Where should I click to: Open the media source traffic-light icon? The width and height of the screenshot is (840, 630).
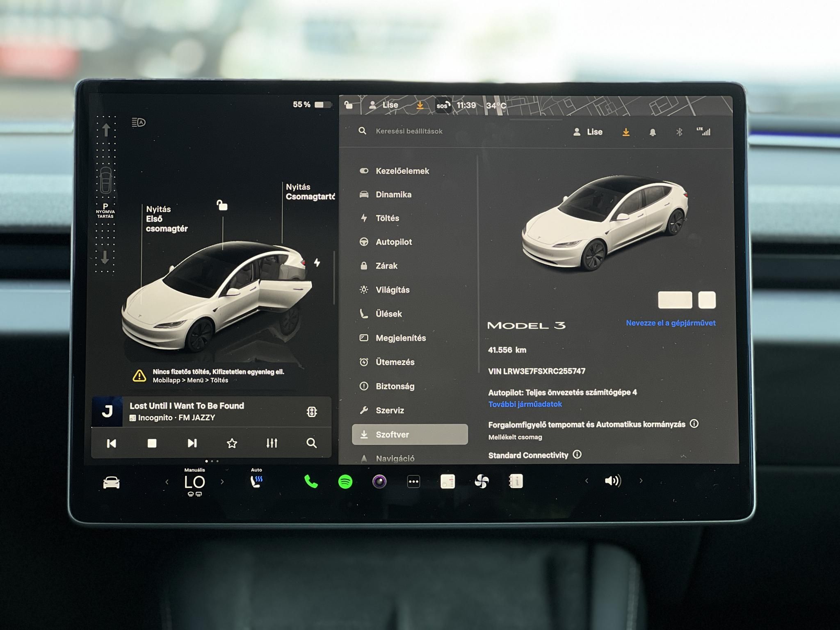pos(312,412)
